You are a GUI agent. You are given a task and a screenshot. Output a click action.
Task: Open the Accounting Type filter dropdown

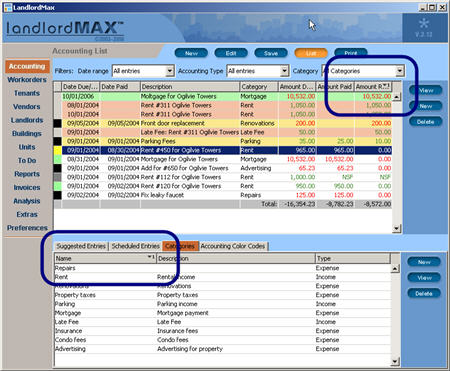pos(284,71)
